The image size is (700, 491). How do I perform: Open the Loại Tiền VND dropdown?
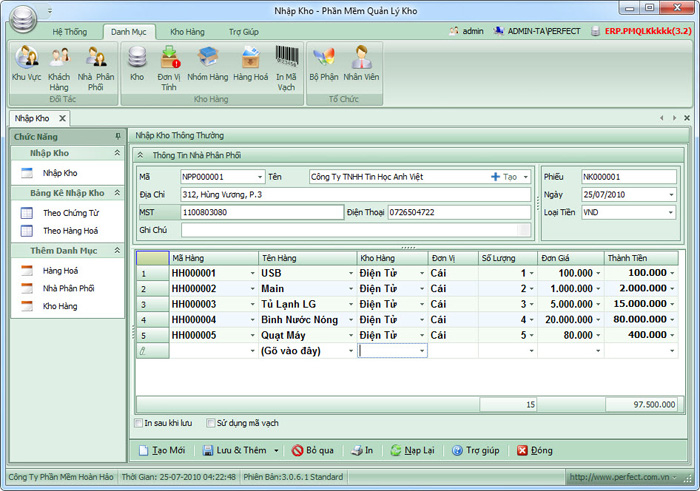coord(670,212)
